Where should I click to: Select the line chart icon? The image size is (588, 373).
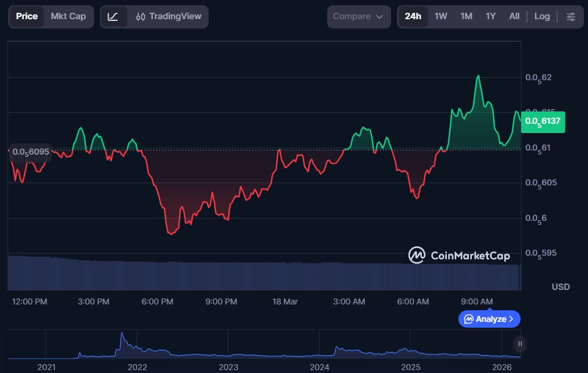point(113,17)
